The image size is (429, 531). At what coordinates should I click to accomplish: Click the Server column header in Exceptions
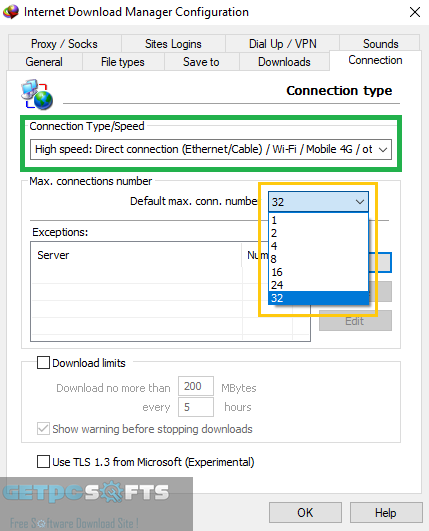tap(136, 255)
